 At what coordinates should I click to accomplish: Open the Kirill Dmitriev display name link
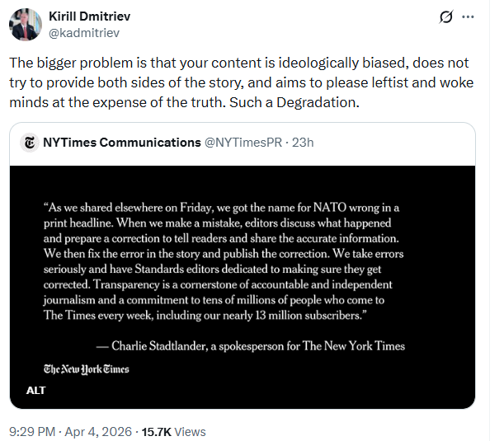coord(88,16)
